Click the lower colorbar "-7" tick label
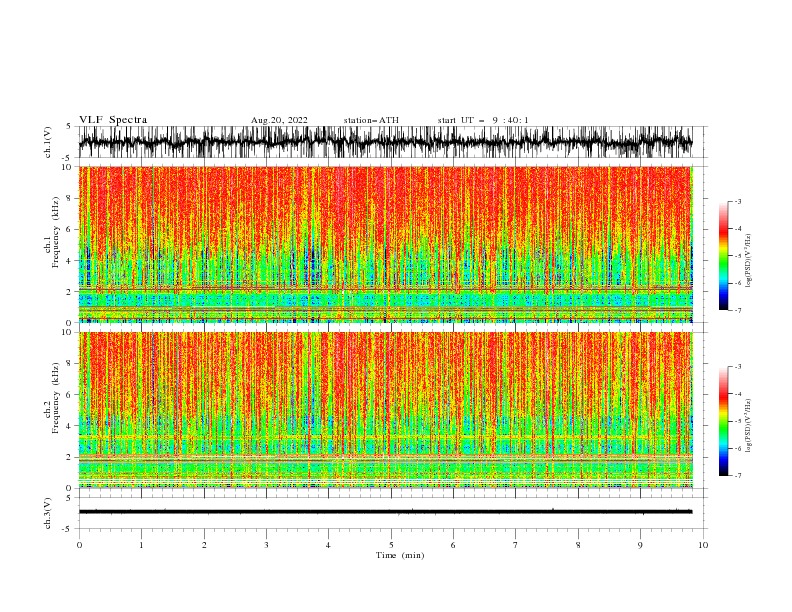Screen dimensions: 792x612 tap(738, 476)
